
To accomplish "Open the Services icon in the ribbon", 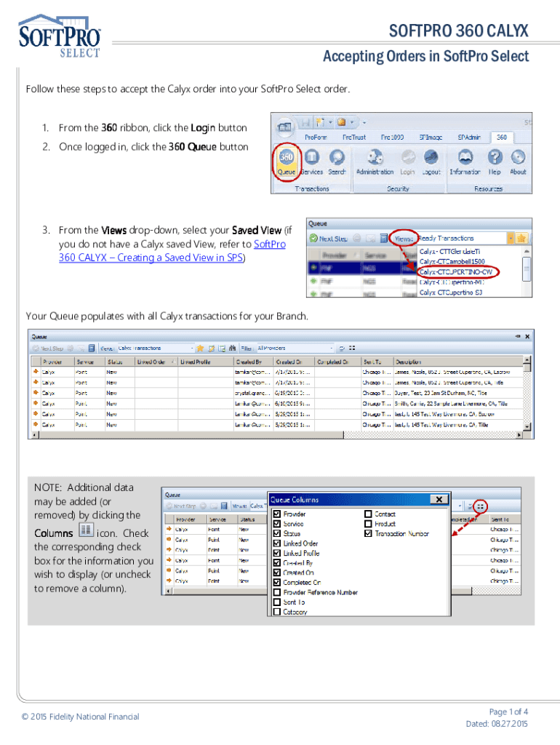I will click(x=311, y=159).
